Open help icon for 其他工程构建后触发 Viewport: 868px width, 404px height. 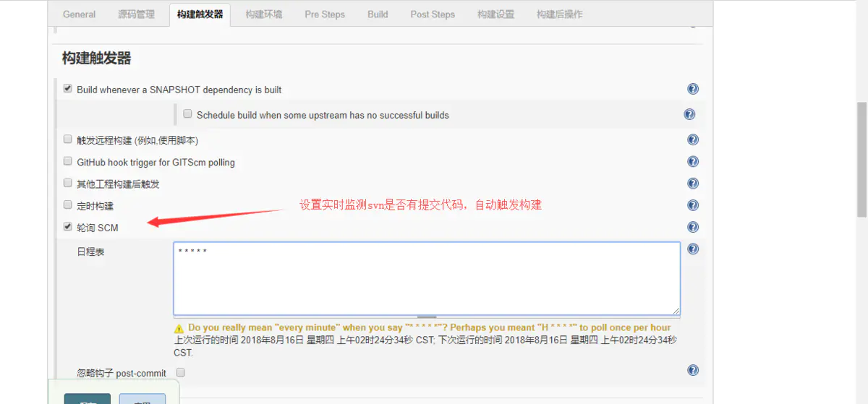point(693,184)
